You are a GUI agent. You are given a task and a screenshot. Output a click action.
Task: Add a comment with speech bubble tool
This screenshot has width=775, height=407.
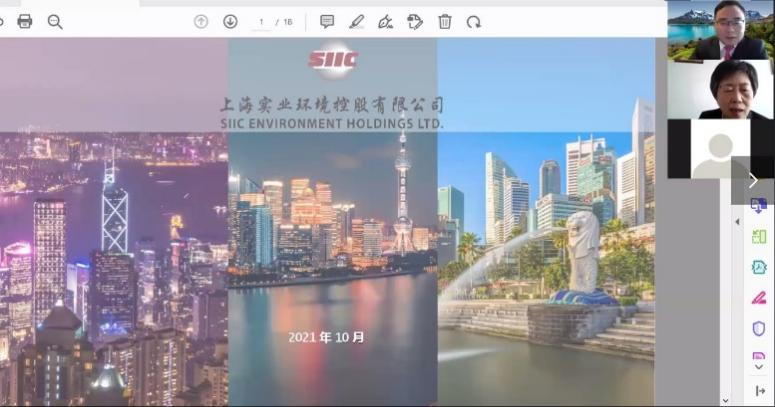pos(327,22)
